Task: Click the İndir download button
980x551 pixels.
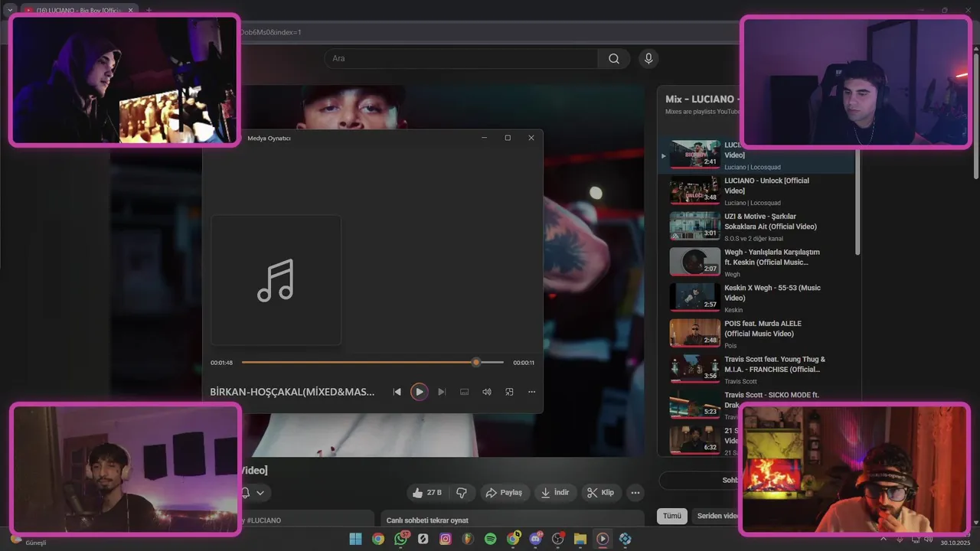Action: pos(555,493)
